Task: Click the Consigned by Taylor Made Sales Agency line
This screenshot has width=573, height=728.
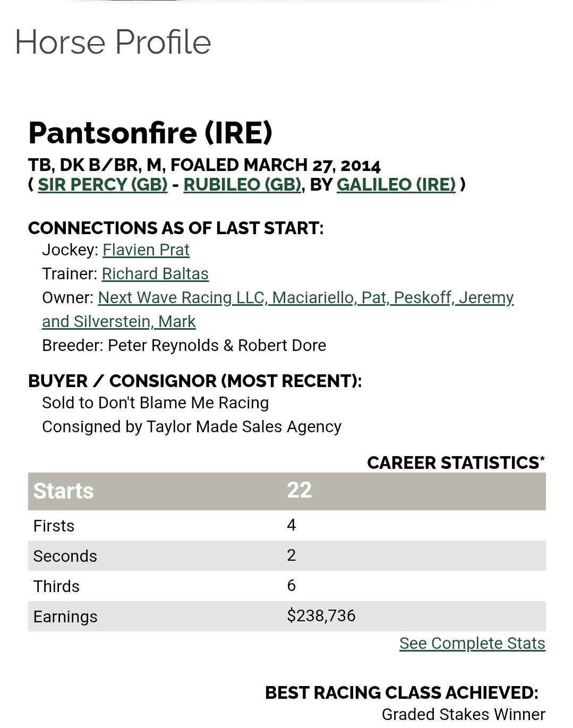Action: tap(191, 426)
